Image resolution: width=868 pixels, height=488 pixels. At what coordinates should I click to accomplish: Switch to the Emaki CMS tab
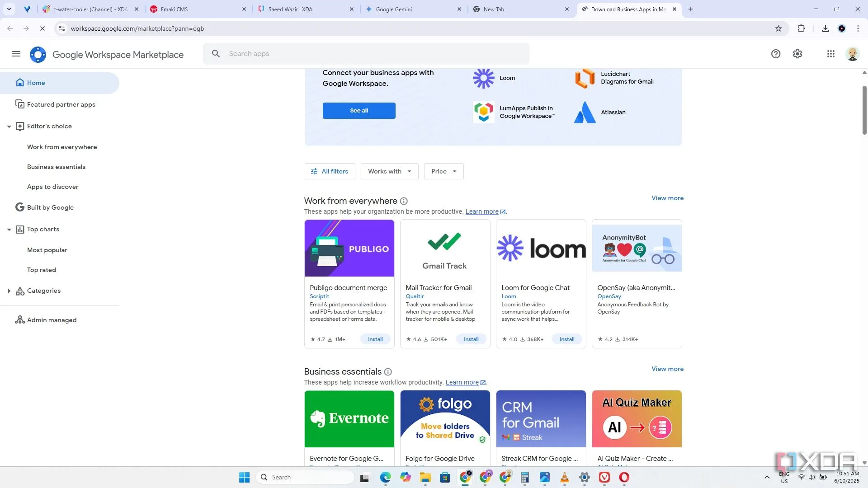coord(198,9)
